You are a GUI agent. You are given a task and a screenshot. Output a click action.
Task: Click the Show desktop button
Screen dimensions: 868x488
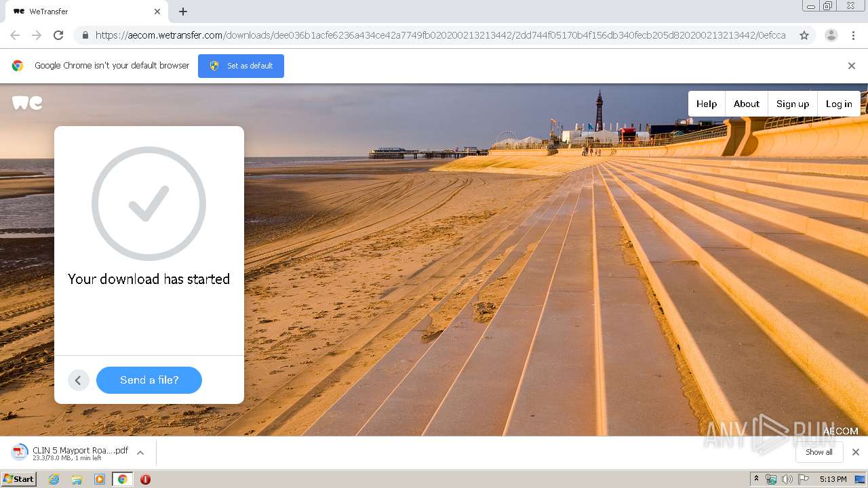click(861, 479)
